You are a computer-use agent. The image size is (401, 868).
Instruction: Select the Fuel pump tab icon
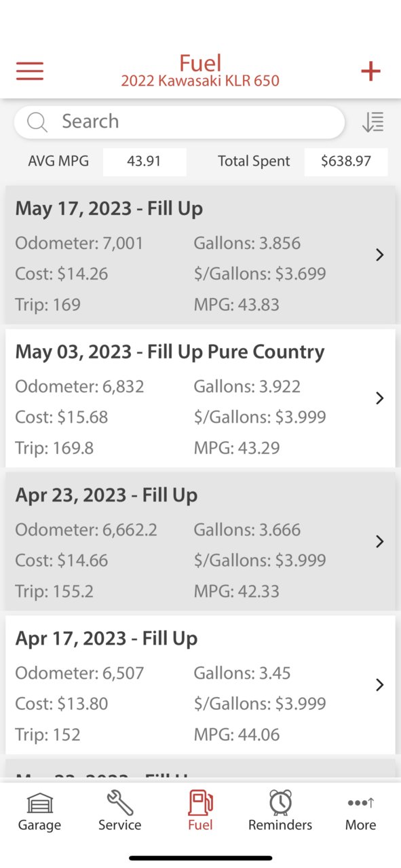coord(201,803)
